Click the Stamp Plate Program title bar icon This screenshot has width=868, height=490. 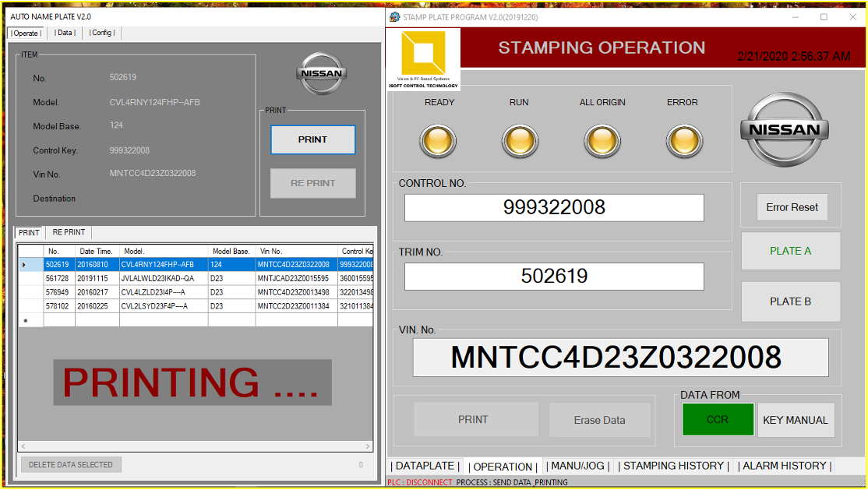pyautogui.click(x=395, y=17)
